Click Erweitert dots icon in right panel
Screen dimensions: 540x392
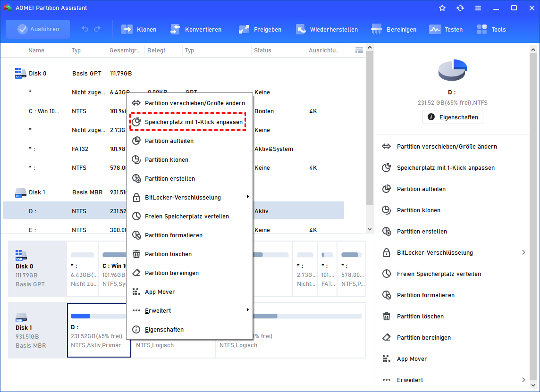pyautogui.click(x=387, y=380)
